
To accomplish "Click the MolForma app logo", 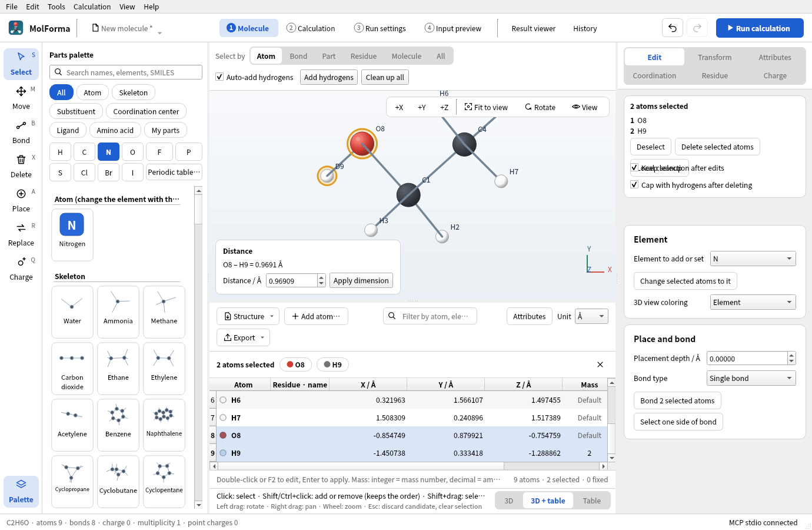I will coord(16,28).
